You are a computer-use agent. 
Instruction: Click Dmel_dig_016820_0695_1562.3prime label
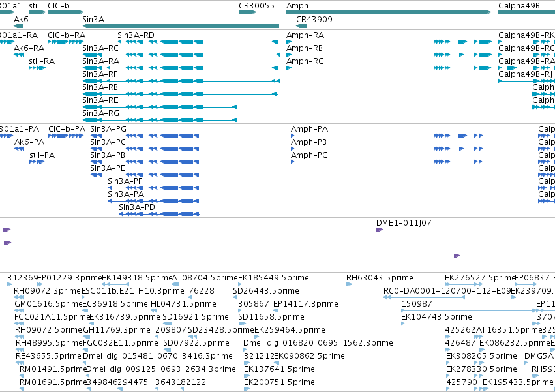[318, 344]
